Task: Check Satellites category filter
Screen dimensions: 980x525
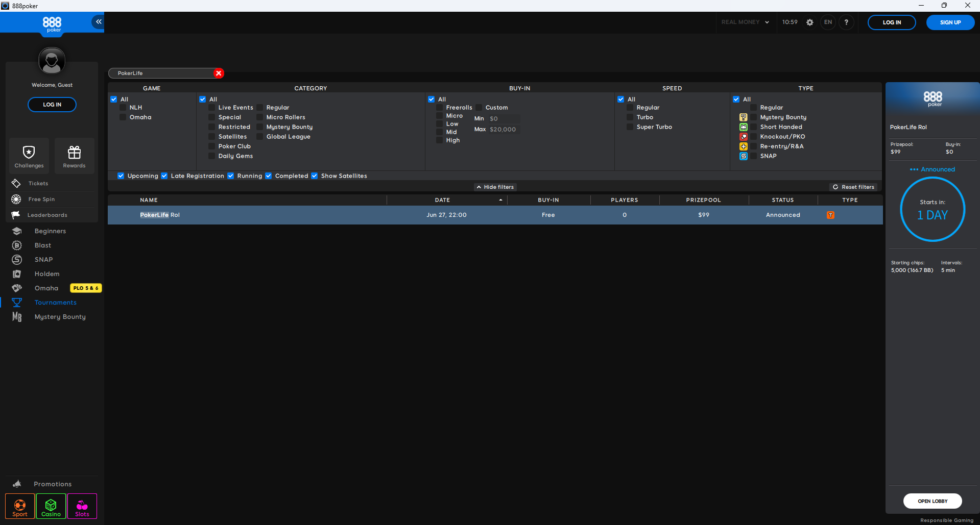Action: point(212,137)
